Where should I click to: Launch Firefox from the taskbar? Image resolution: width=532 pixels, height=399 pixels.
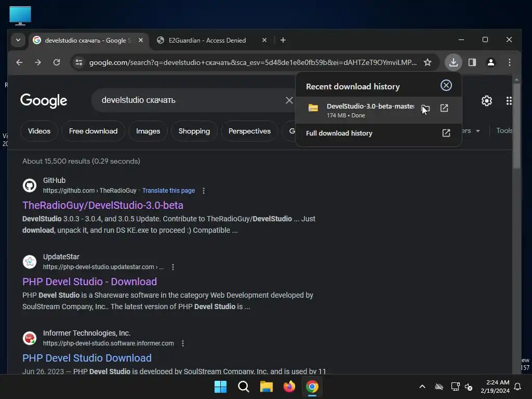tap(289, 387)
